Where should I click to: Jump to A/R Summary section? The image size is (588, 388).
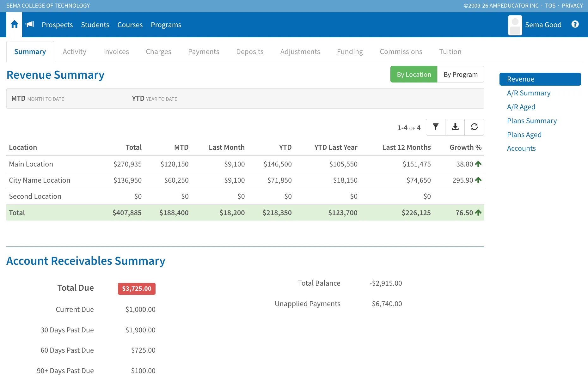pyautogui.click(x=529, y=93)
